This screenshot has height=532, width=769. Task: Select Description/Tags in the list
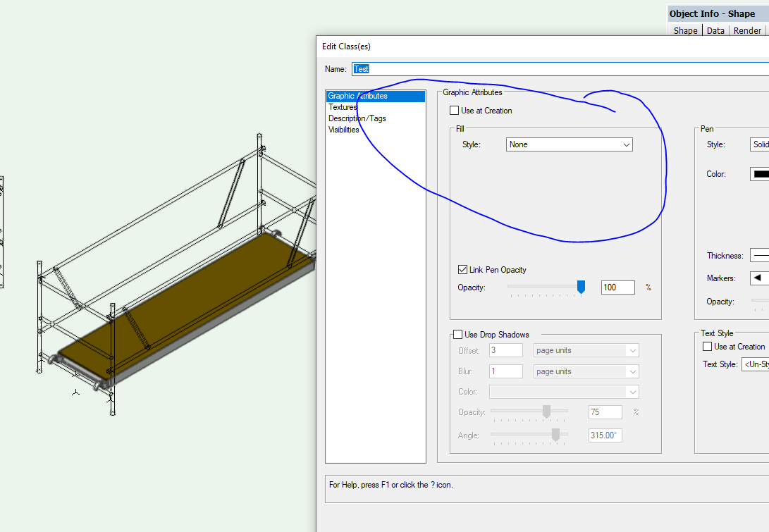357,118
